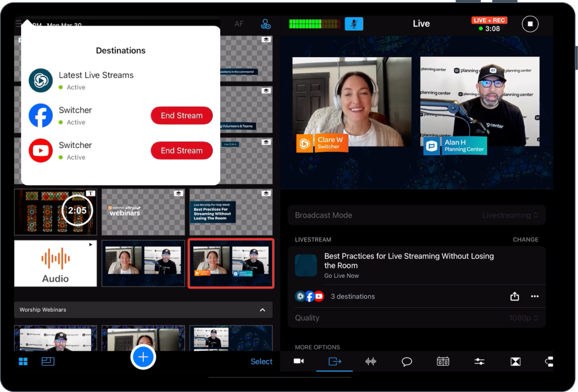Select the highlighted scene with name tags

coord(231,263)
